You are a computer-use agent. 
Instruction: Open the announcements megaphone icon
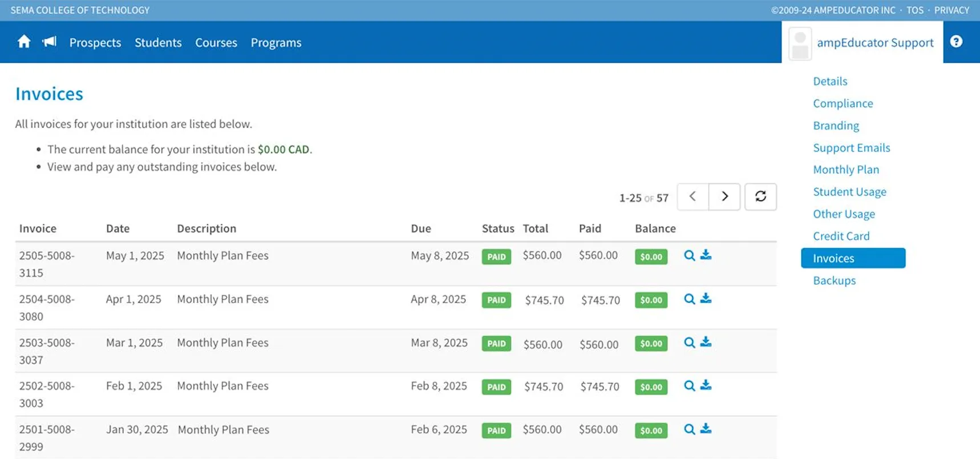coord(50,42)
